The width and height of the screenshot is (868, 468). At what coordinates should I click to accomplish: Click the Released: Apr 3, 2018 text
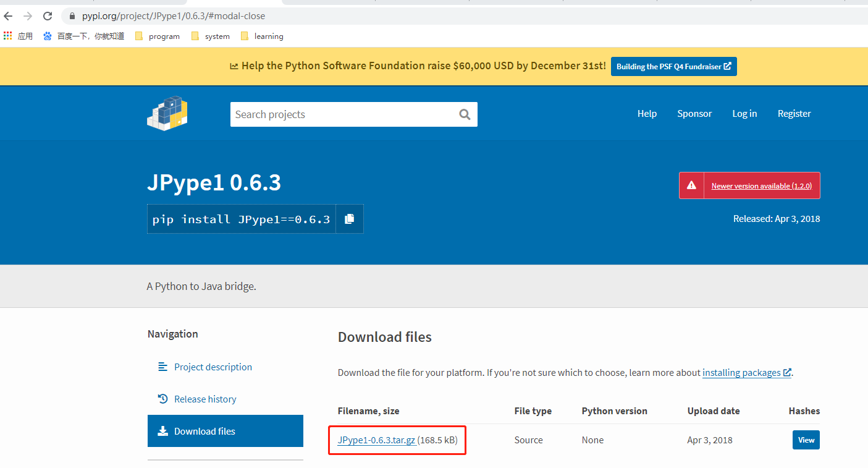(777, 219)
